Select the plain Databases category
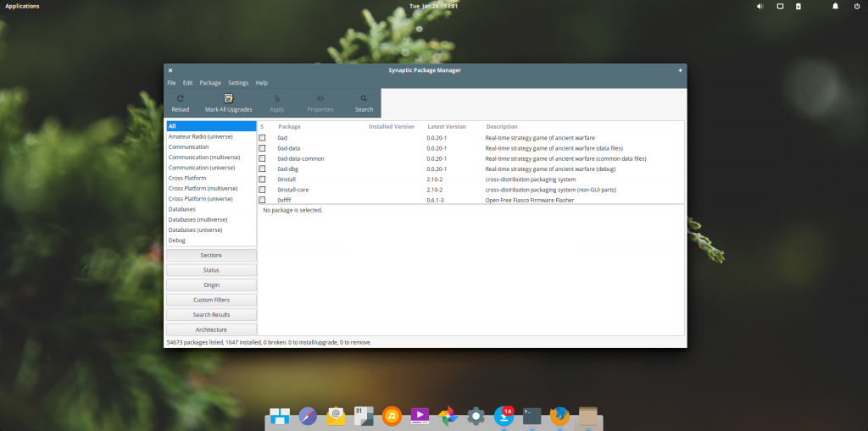This screenshot has width=868, height=431. [211, 209]
